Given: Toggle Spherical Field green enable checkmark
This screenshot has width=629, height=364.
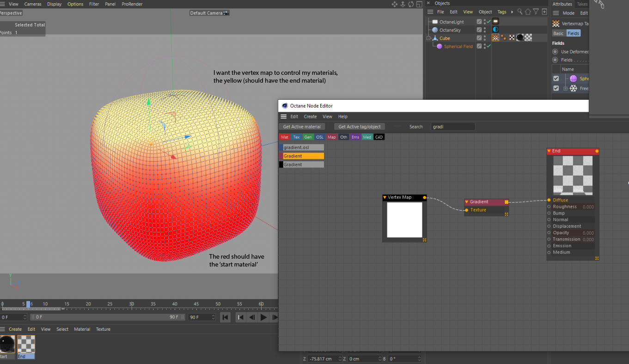Looking at the screenshot, I should coord(489,46).
